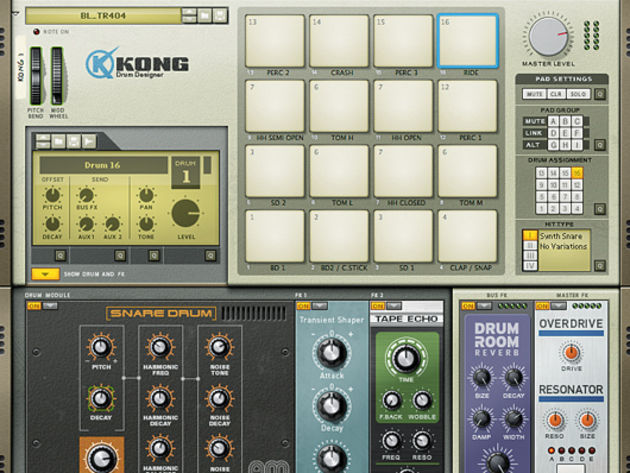The width and height of the screenshot is (630, 473).
Task: Step the BL_TR404 patch selection arrows
Action: coord(189,16)
